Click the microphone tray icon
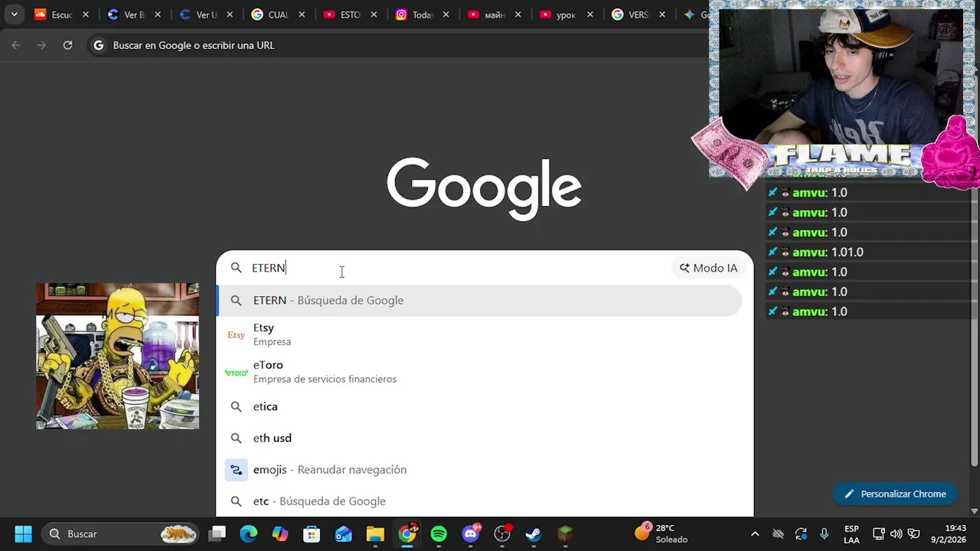The height and width of the screenshot is (551, 980). click(824, 533)
